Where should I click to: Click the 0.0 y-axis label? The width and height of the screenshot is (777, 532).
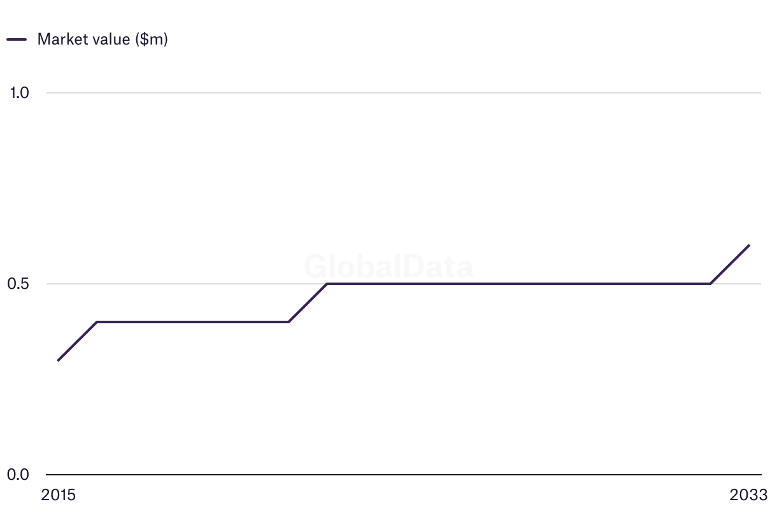coord(18,475)
